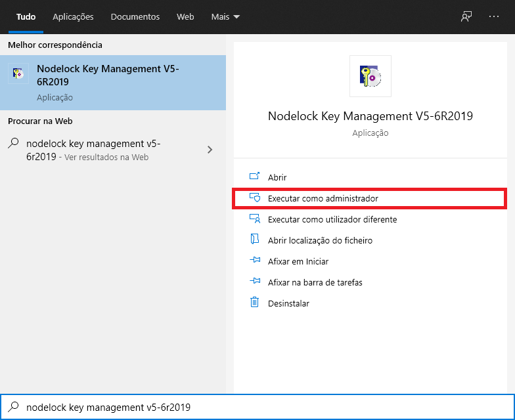The width and height of the screenshot is (515, 420).
Task: Select the Tudo tab
Action: (26, 16)
